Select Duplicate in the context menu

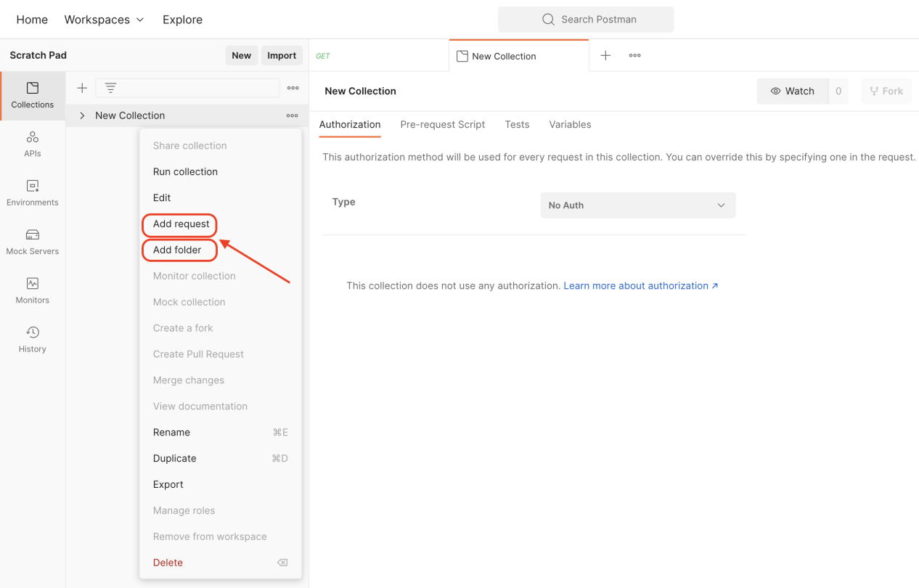point(220,459)
